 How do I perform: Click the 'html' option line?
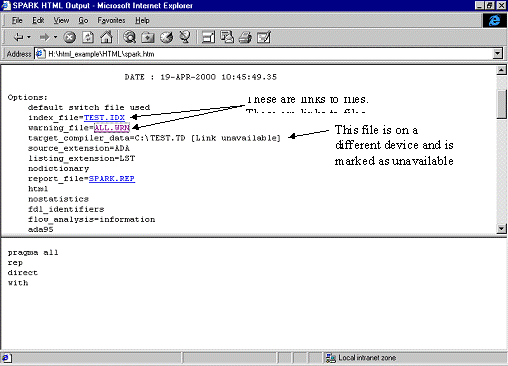[x=38, y=189]
